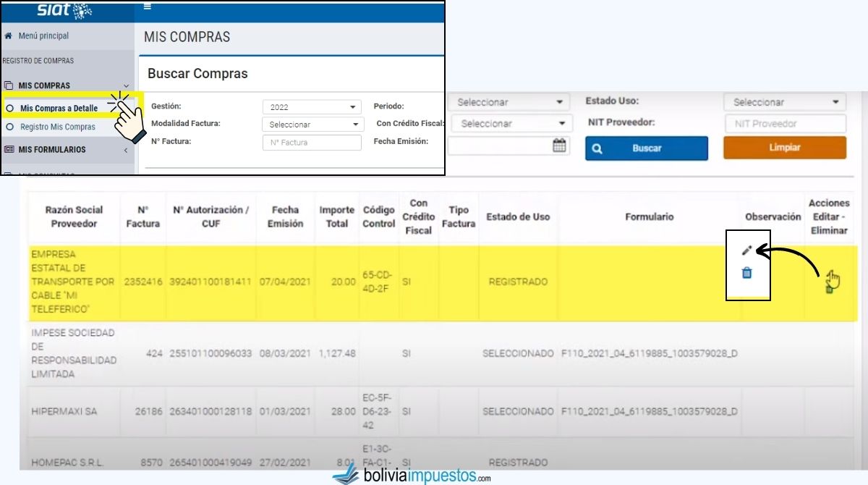Image resolution: width=868 pixels, height=485 pixels.
Task: Click the hamburger menu icon
Action: point(148,6)
